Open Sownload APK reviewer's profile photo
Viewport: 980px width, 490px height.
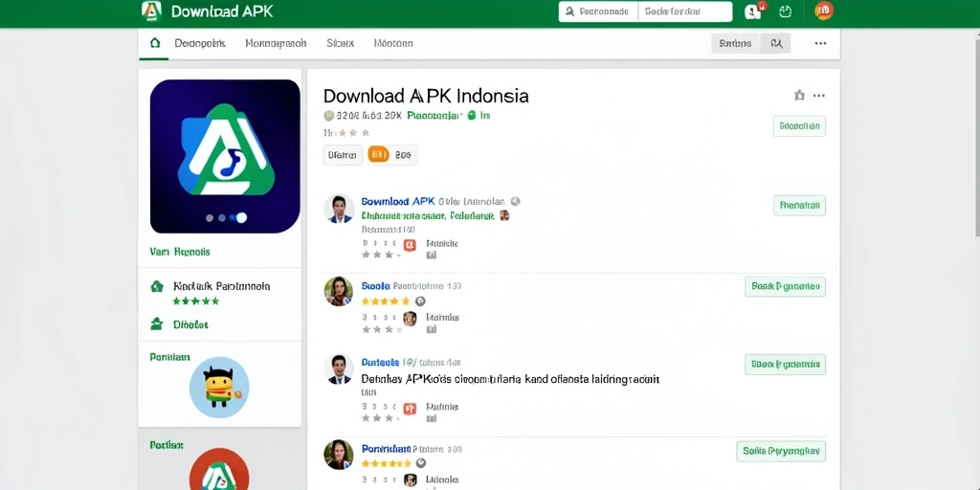tap(339, 209)
